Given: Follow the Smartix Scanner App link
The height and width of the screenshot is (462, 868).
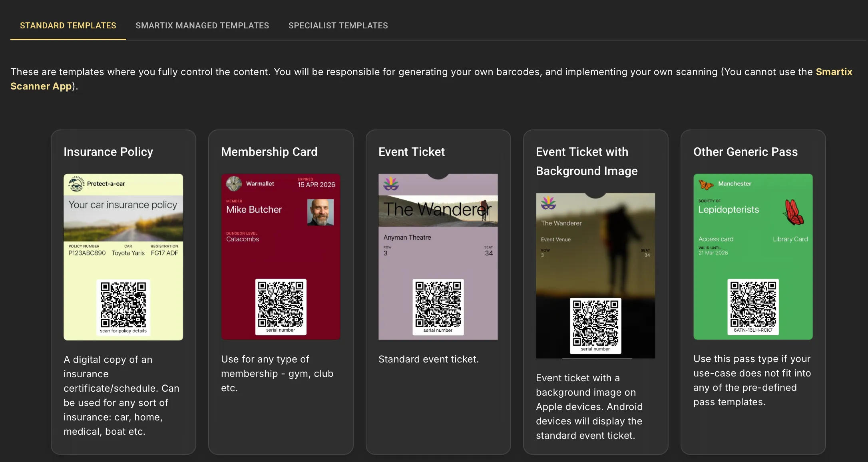Looking at the screenshot, I should tap(834, 72).
